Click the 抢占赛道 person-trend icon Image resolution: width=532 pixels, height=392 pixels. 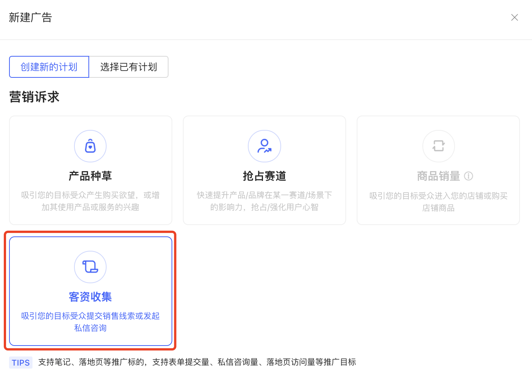point(264,146)
